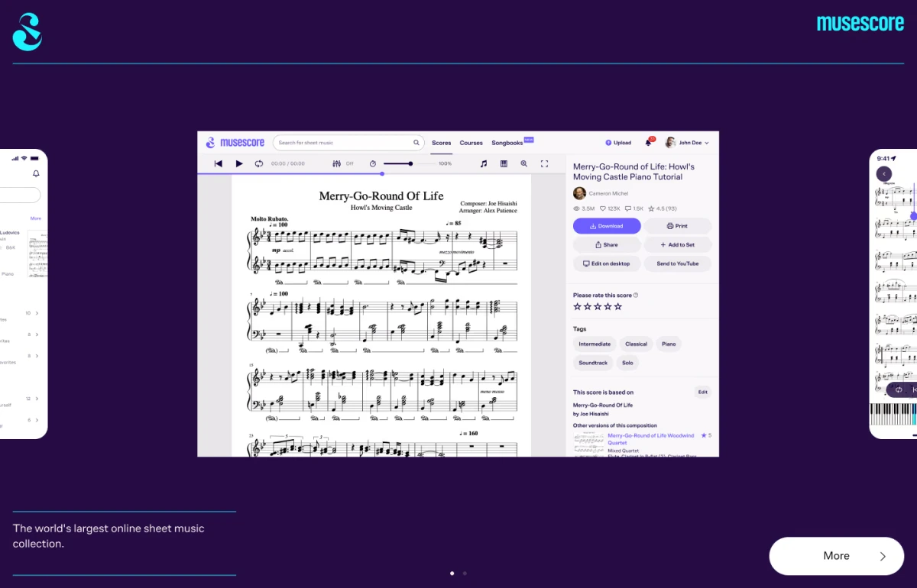
Task: Toggle the piano keyboard view icon
Action: point(504,163)
